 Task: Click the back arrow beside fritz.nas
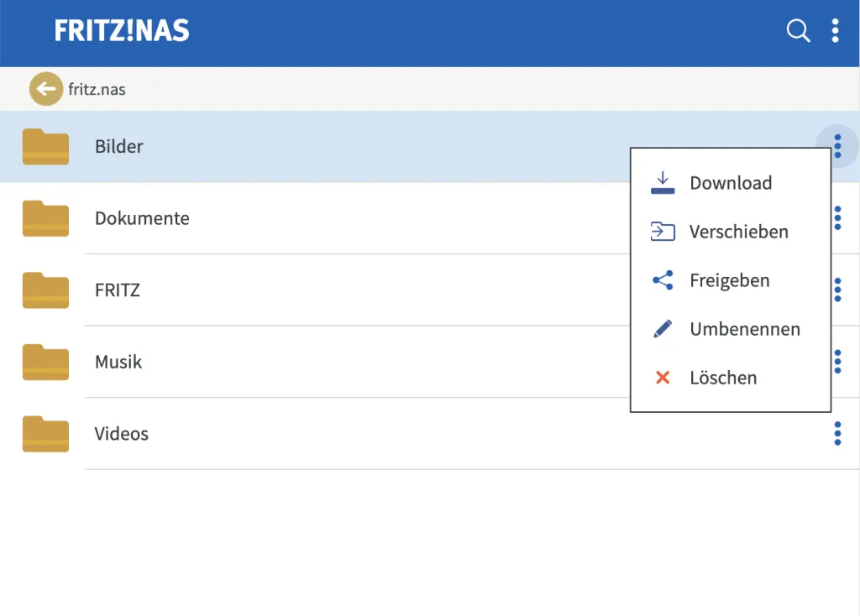(x=45, y=89)
